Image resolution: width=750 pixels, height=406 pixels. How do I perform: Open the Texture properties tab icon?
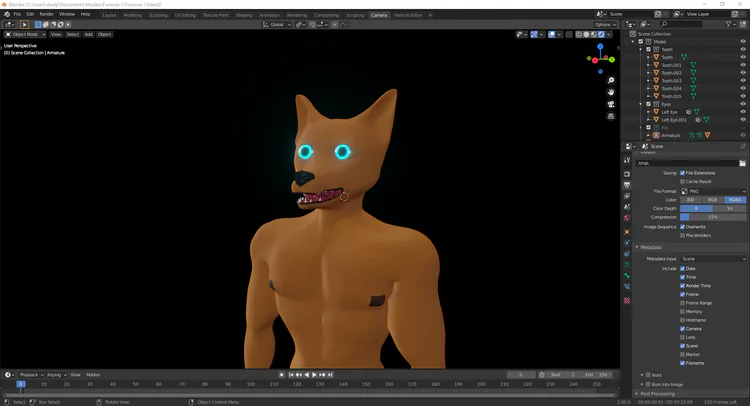point(627,301)
